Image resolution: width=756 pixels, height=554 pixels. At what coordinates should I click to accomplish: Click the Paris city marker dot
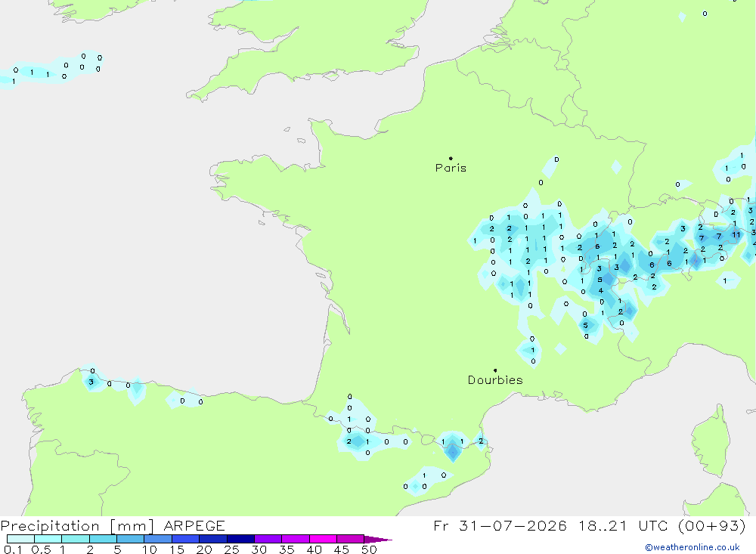pyautogui.click(x=451, y=158)
